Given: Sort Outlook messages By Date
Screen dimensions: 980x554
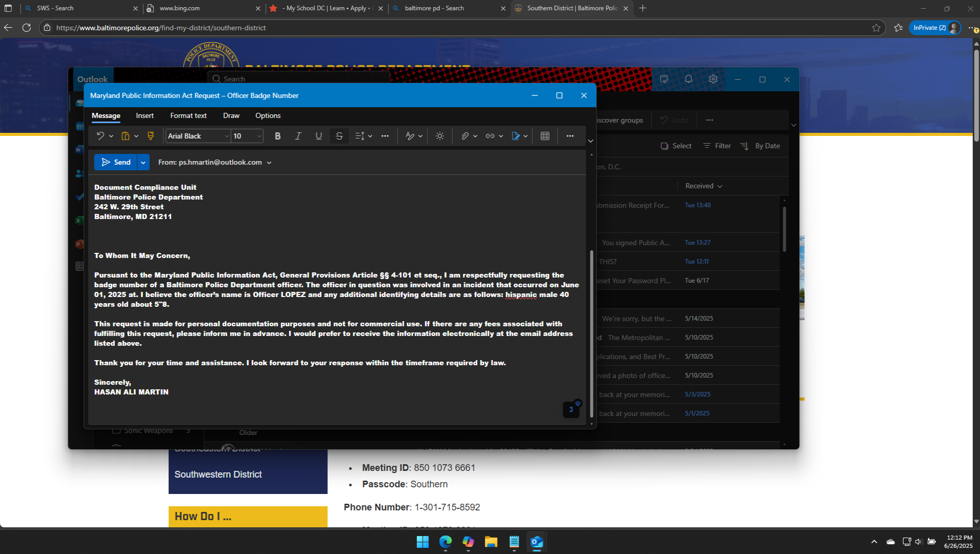Looking at the screenshot, I should click(x=761, y=146).
